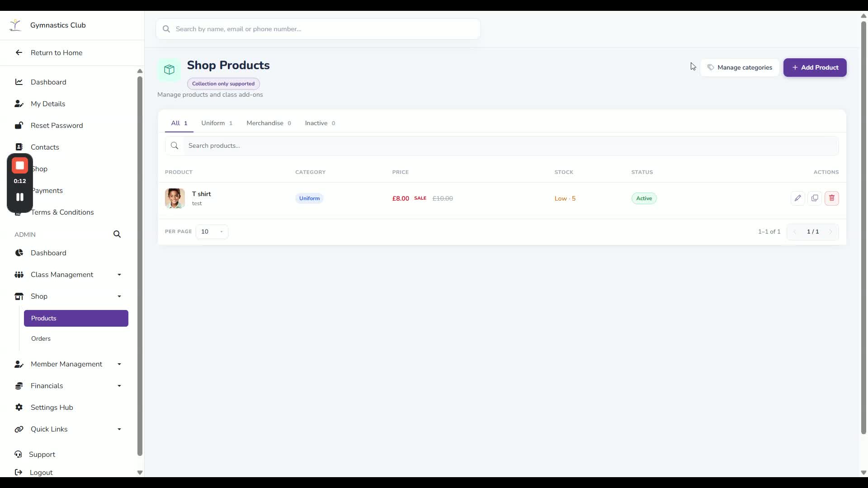This screenshot has width=868, height=488.
Task: Open the Orders submenu item
Action: click(x=41, y=339)
